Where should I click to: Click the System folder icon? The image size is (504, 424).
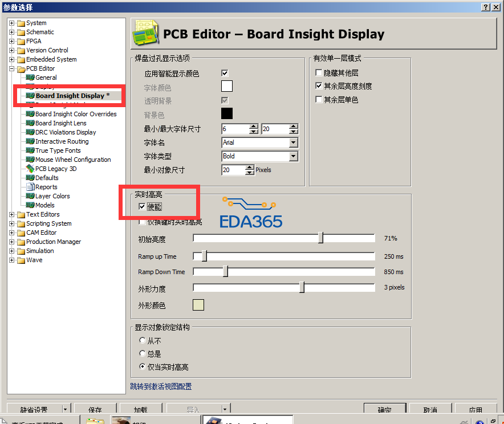[21, 23]
